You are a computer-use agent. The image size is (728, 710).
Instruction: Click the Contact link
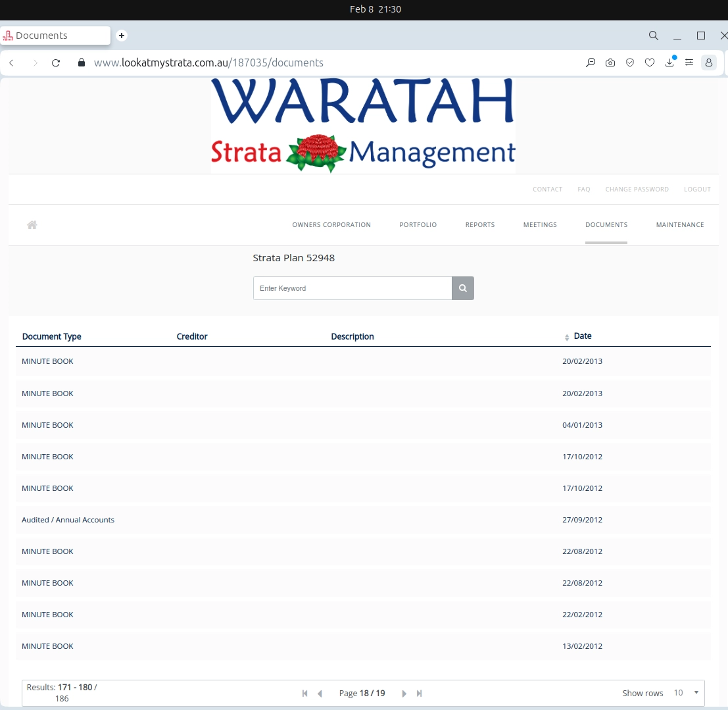click(547, 189)
